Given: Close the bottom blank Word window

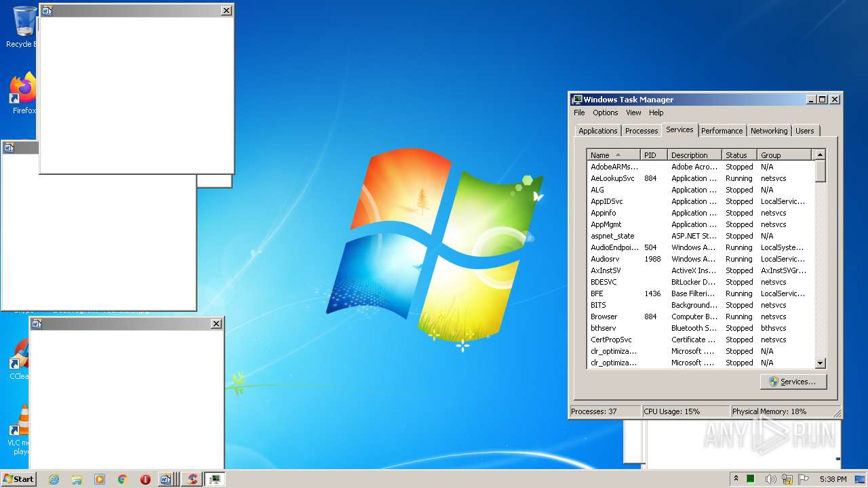Looking at the screenshot, I should pos(216,324).
